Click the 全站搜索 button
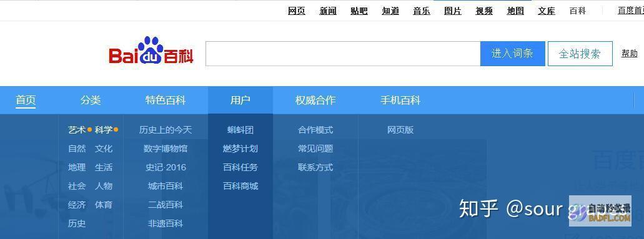Image resolution: width=644 pixels, height=239 pixels. click(580, 54)
